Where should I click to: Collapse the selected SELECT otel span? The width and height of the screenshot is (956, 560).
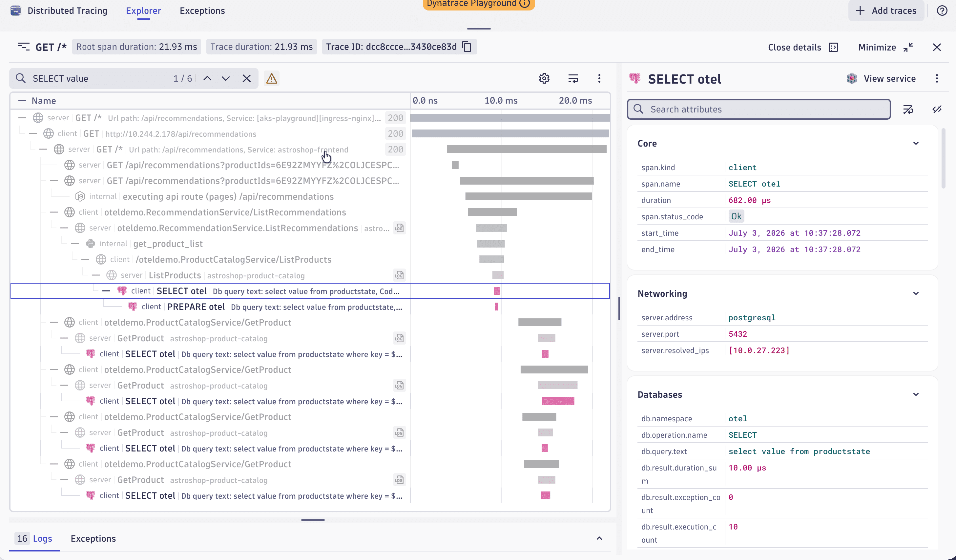[x=106, y=291]
